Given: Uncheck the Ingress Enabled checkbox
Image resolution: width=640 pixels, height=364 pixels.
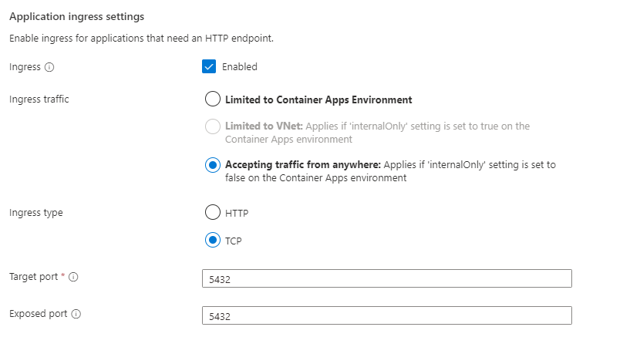Looking at the screenshot, I should pyautogui.click(x=209, y=66).
